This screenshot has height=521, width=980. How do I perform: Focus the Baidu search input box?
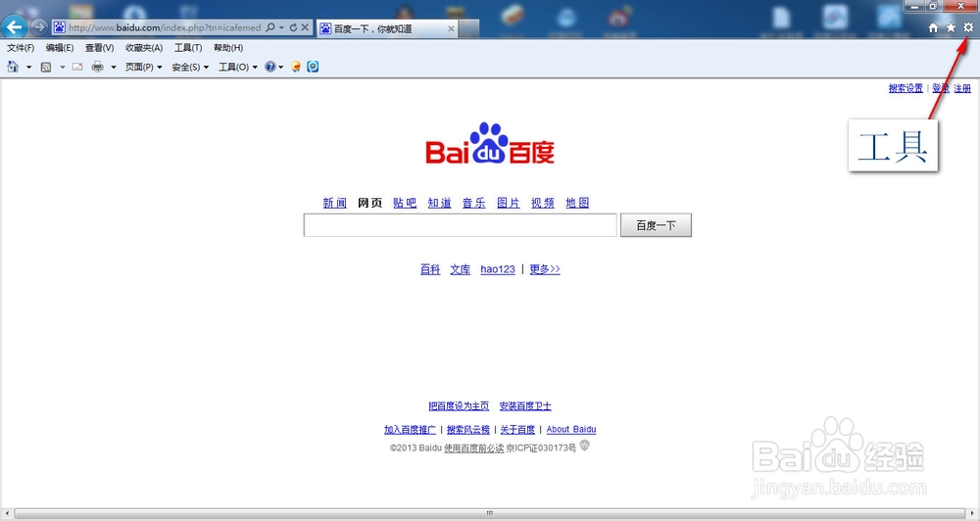[x=460, y=225]
